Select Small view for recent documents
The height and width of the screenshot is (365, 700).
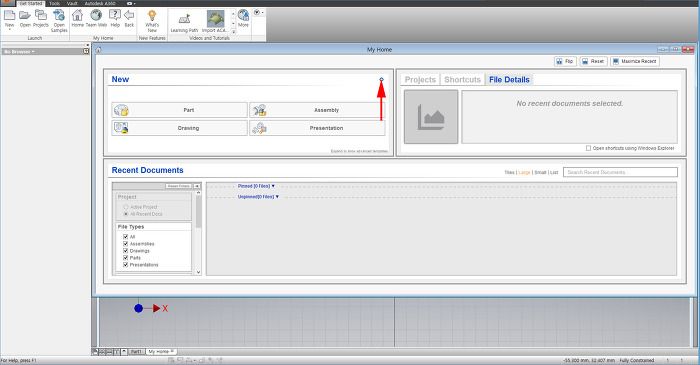(540, 172)
